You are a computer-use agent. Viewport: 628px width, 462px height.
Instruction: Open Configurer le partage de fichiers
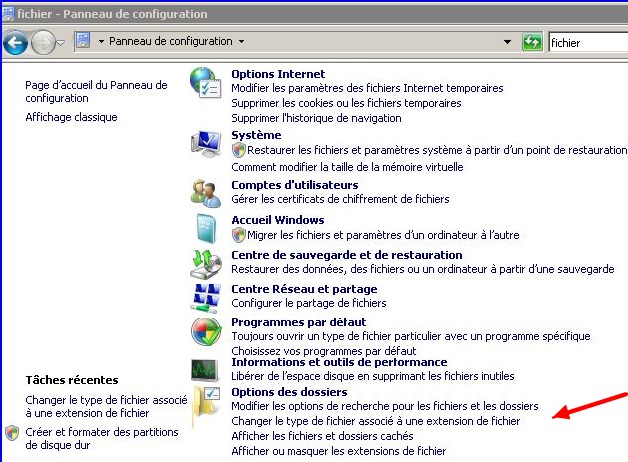click(x=309, y=303)
